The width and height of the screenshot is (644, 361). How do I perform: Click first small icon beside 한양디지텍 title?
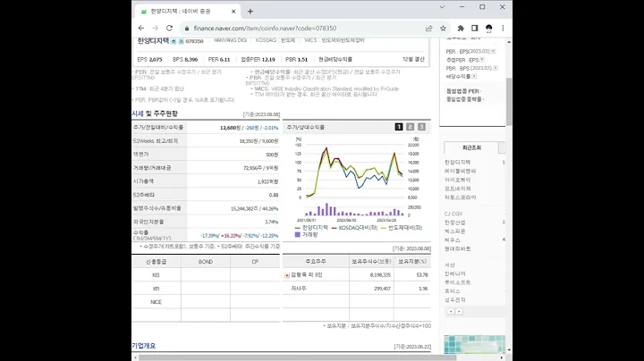(174, 41)
